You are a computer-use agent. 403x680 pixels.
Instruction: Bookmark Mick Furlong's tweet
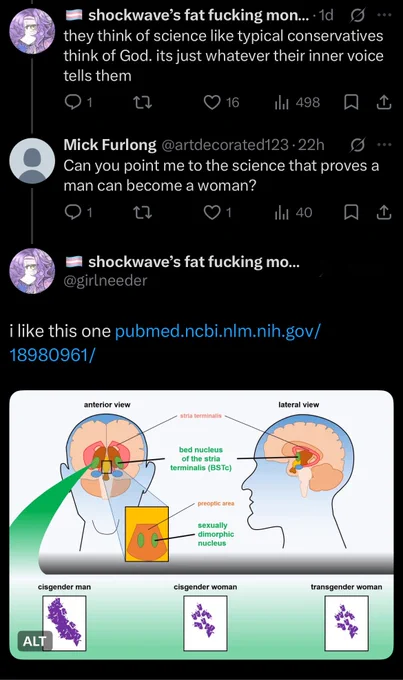pyautogui.click(x=351, y=212)
